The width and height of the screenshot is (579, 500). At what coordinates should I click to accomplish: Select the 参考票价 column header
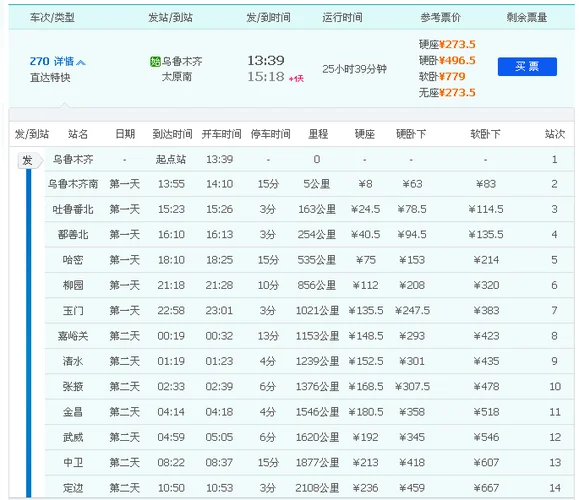click(440, 17)
